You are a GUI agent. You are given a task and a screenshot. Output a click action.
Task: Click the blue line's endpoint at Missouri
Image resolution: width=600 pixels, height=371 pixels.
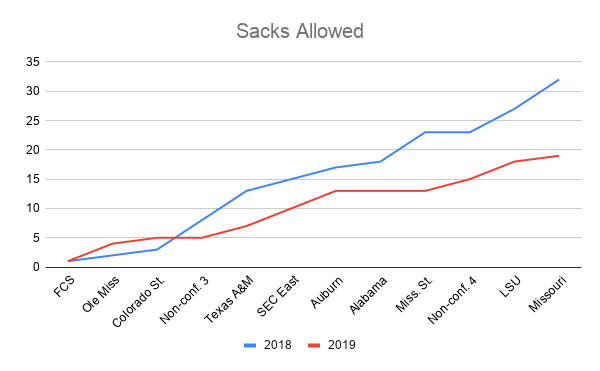[x=559, y=80]
